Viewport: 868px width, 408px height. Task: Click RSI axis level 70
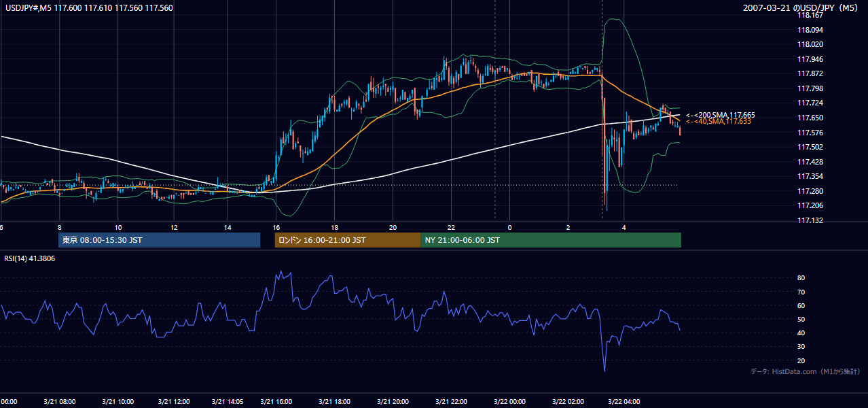(x=801, y=292)
